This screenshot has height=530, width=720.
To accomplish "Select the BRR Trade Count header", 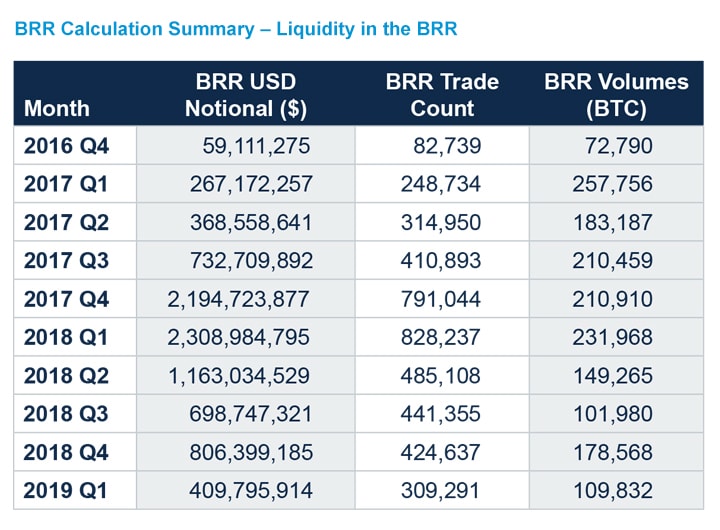I will tap(442, 94).
